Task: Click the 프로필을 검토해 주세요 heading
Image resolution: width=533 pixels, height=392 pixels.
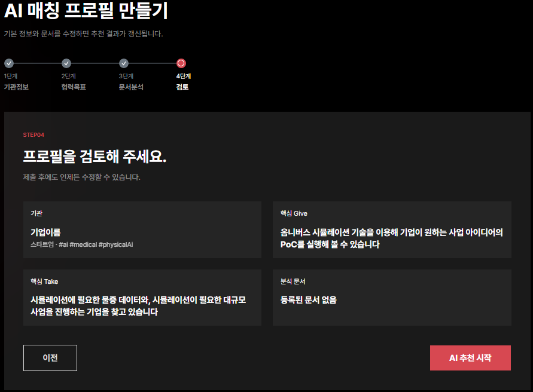Action: click(x=95, y=157)
